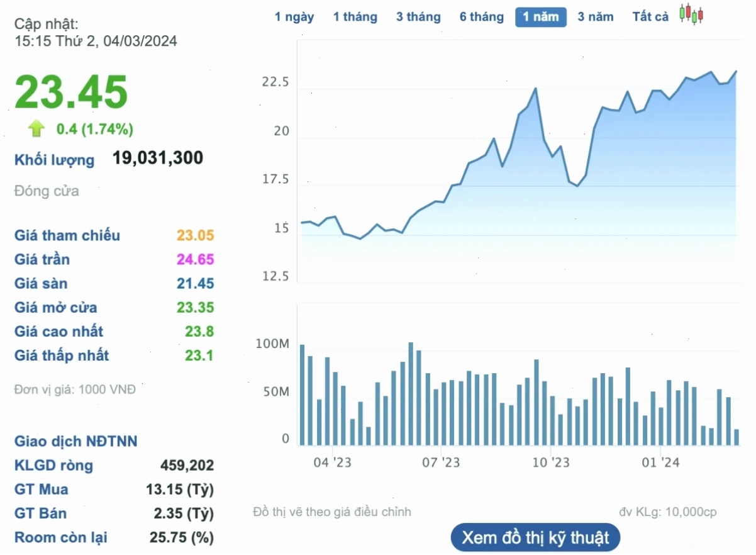Viewport: 756px width, 555px height.
Task: Click the '07 '23' axis label
Action: (441, 463)
